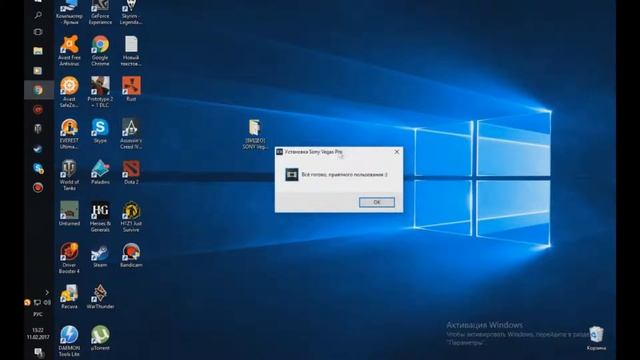Image resolution: width=640 pixels, height=360 pixels.
Task: Select the uTorrent desktop shortcut
Action: [100, 338]
